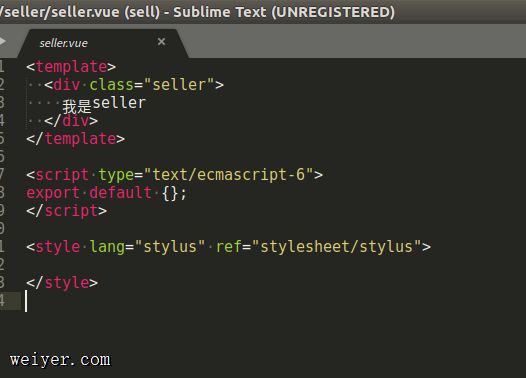Image resolution: width=526 pixels, height=378 pixels.
Task: Click the Sublime Text window title bar
Action: click(x=263, y=12)
